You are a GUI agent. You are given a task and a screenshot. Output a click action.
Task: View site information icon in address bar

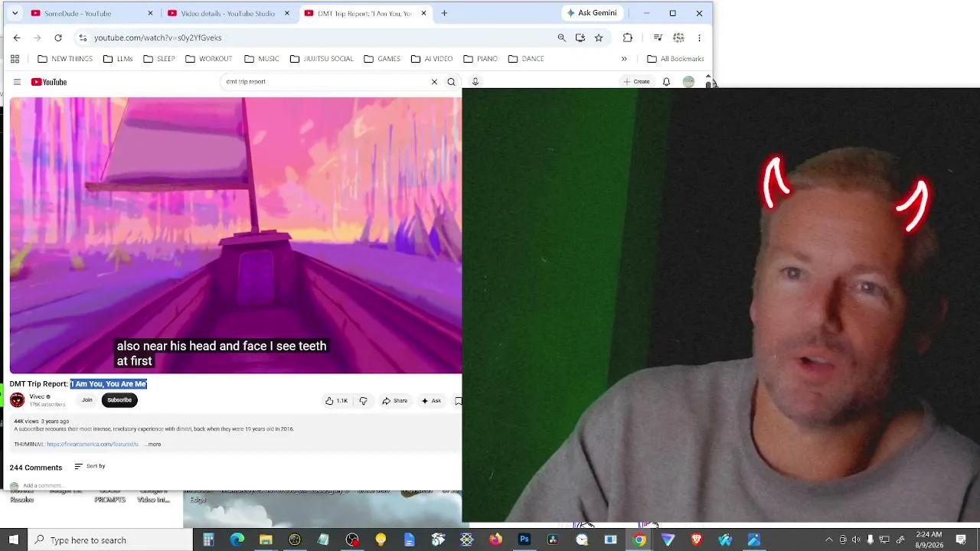tap(83, 37)
